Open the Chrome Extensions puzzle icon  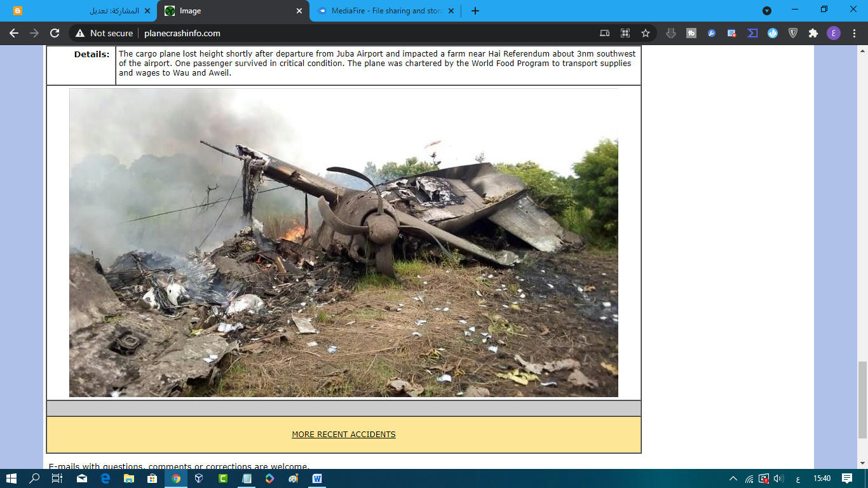[x=813, y=33]
